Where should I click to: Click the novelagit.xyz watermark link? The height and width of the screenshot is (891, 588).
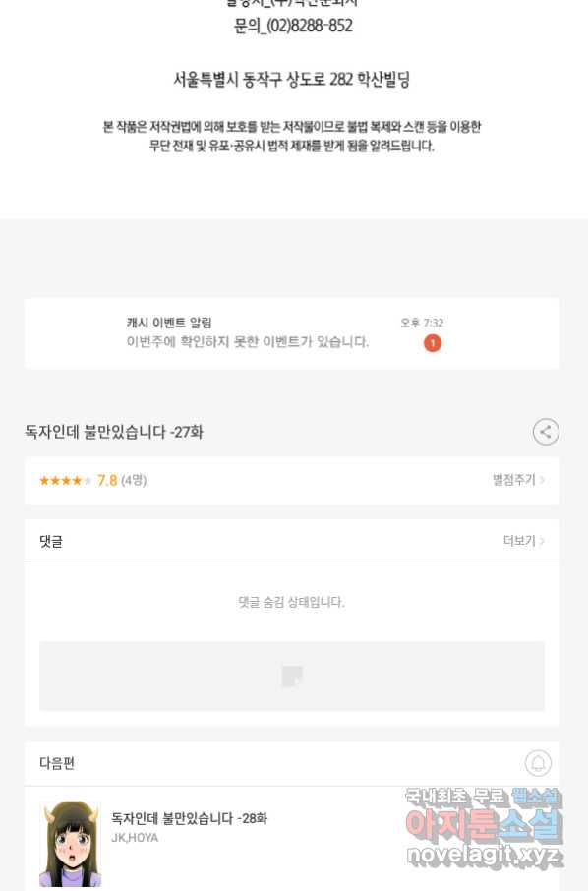pos(485,855)
